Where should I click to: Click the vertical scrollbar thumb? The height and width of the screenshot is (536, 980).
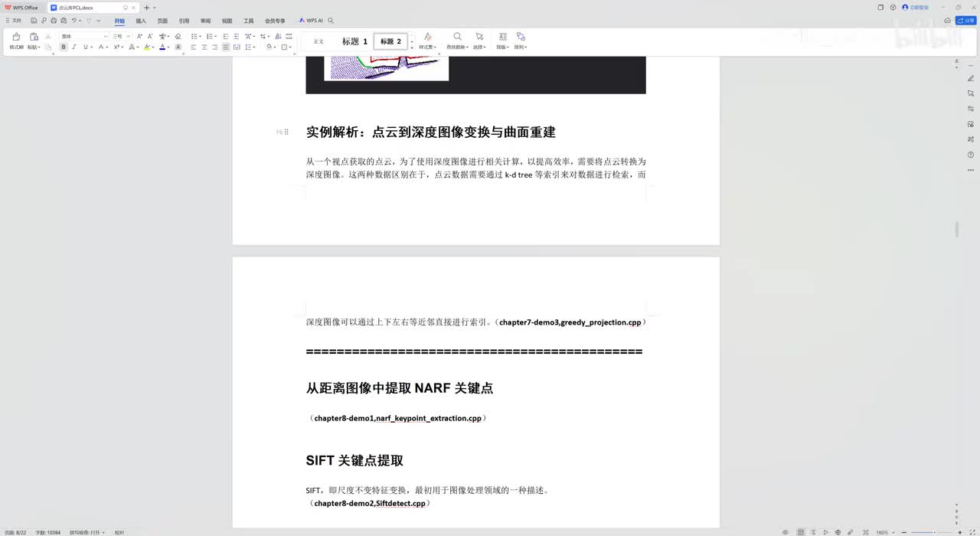coord(956,229)
